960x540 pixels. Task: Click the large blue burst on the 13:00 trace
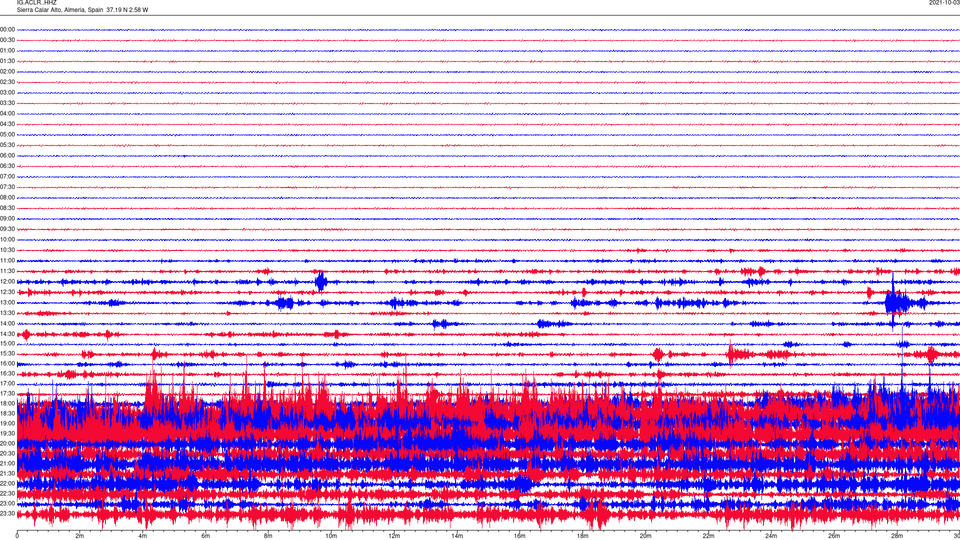pos(899,301)
